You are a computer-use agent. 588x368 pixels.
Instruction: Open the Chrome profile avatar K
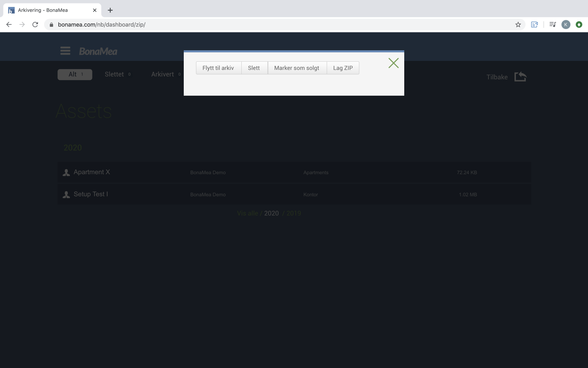[x=566, y=25]
